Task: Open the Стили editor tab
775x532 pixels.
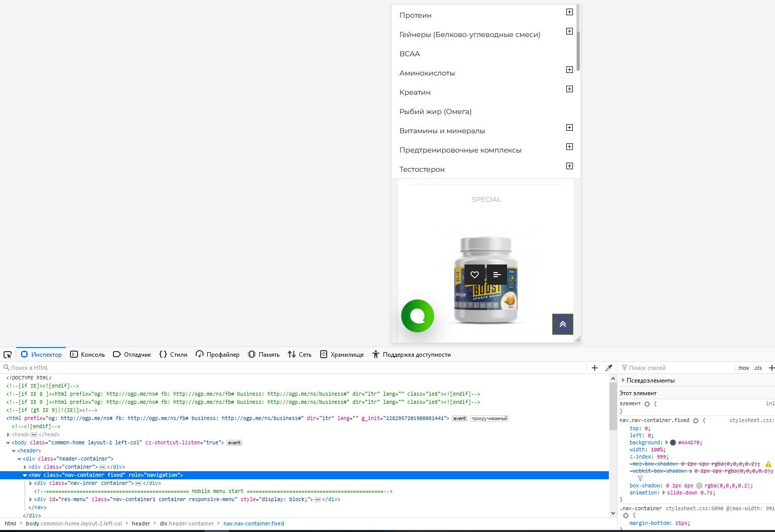Action: point(173,355)
